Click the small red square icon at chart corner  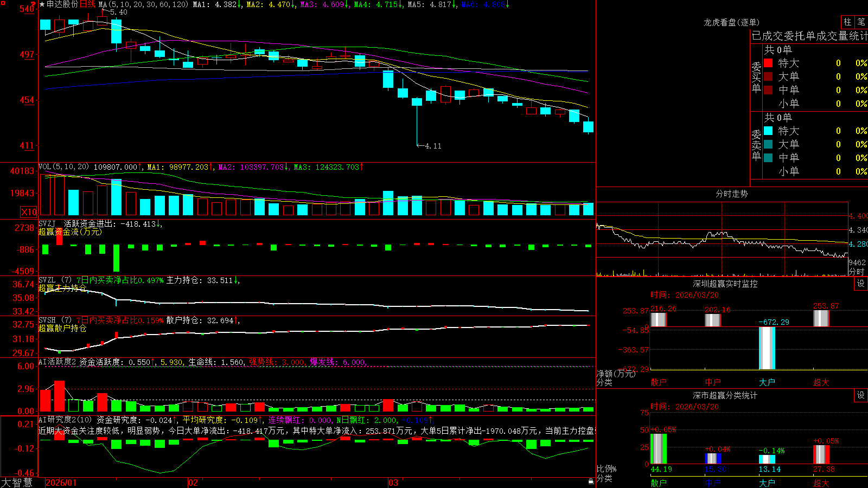click(x=3, y=3)
